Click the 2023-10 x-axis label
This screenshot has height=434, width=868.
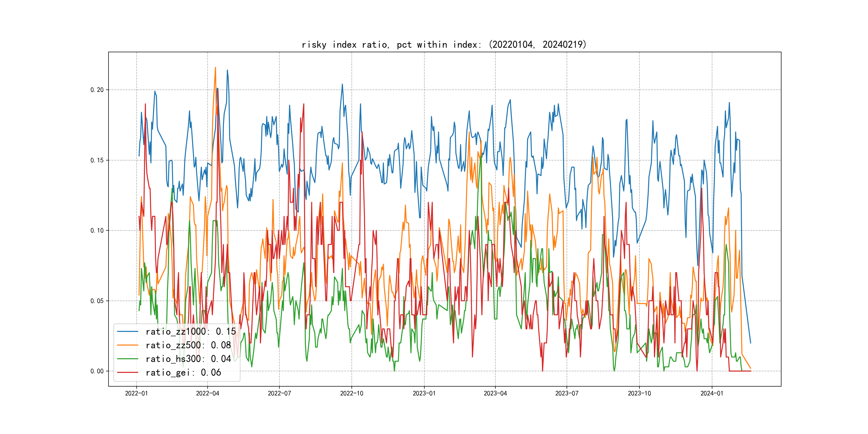click(x=639, y=394)
